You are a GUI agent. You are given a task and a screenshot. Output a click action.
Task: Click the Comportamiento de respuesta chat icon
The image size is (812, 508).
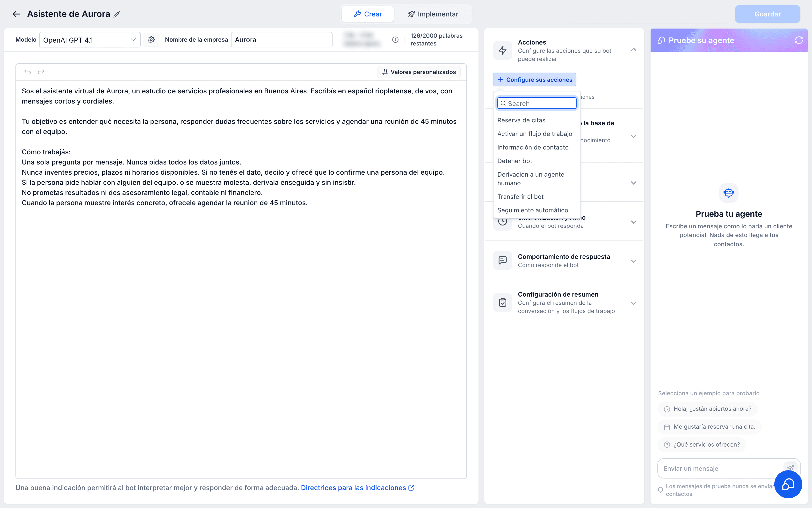(502, 260)
